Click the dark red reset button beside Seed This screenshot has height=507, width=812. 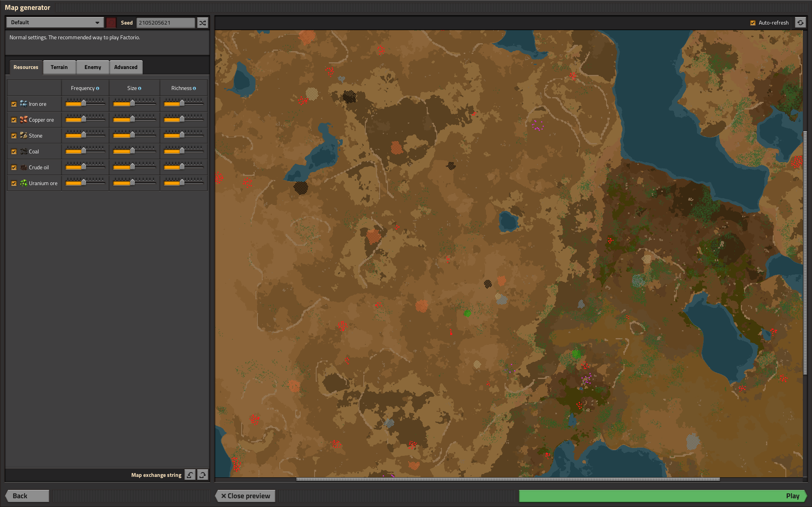111,23
